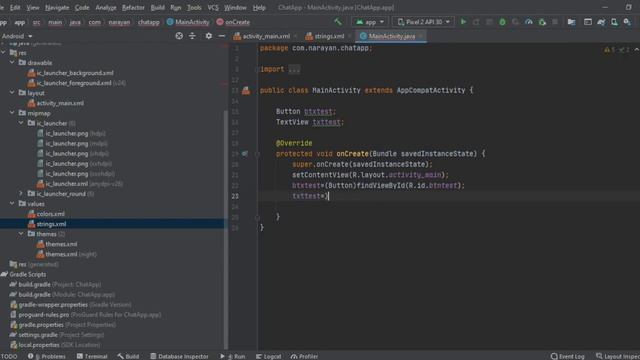This screenshot has height=360, width=640.
Task: Click the Stop square icon in the toolbar
Action: (x=555, y=22)
